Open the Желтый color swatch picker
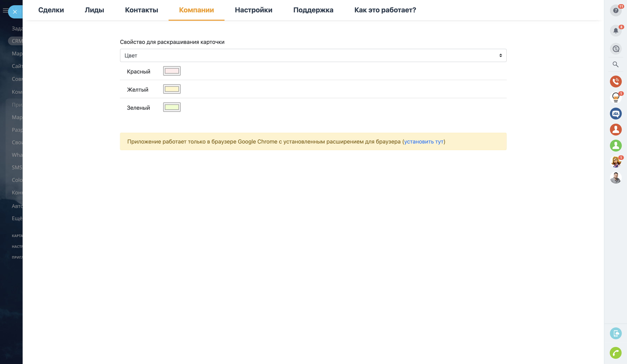Screen dimensions: 627x364 click(172, 89)
